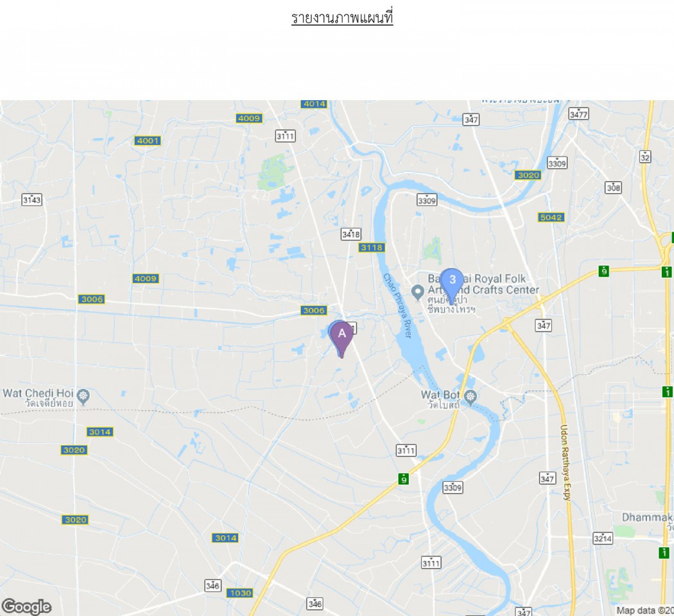Image resolution: width=674 pixels, height=616 pixels.
Task: Click the Map data copyright text
Action: (x=644, y=610)
